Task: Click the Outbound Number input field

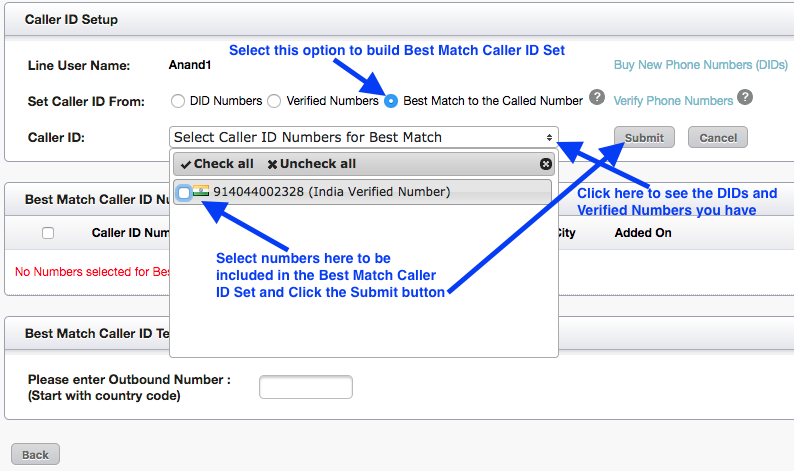Action: point(306,387)
